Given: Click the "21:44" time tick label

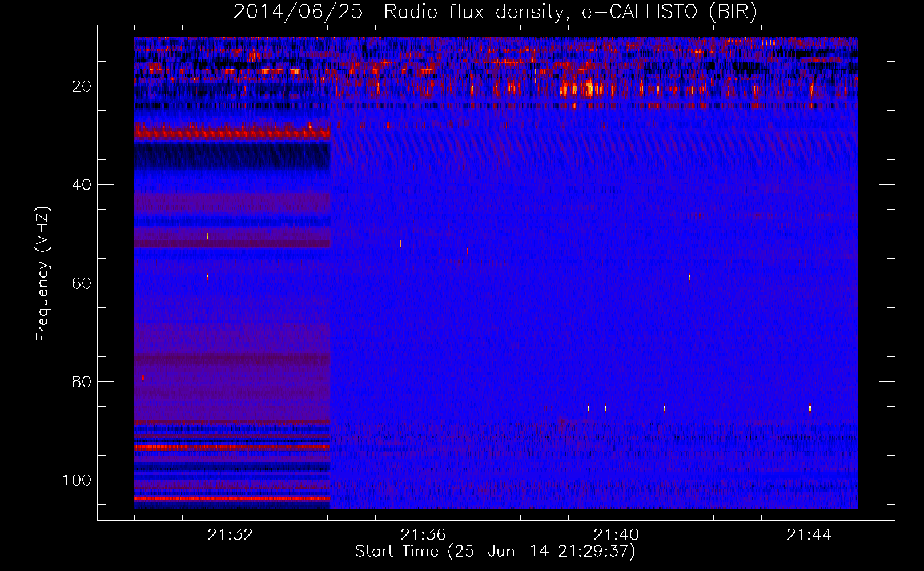Looking at the screenshot, I should click(809, 535).
